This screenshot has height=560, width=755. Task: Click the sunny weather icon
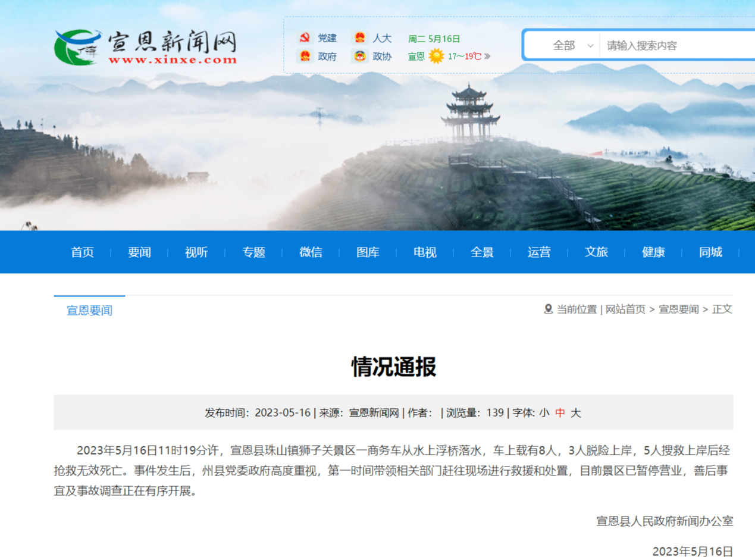coord(436,57)
